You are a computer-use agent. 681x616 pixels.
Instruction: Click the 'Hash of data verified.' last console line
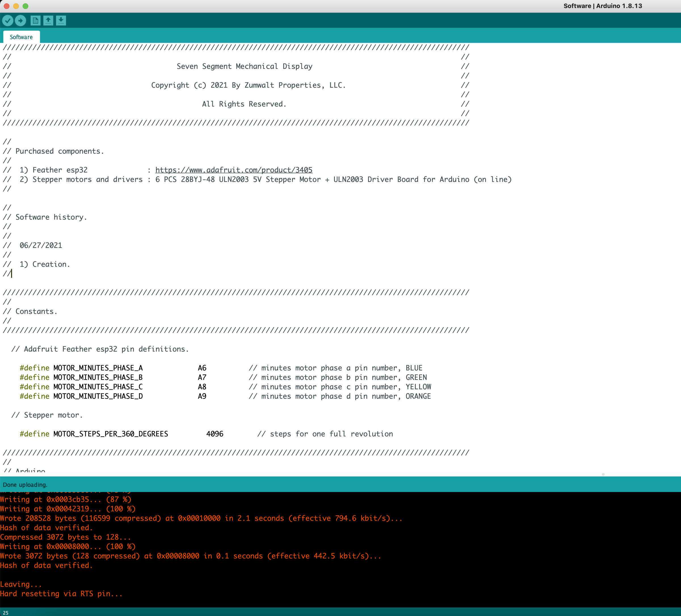coord(46,565)
